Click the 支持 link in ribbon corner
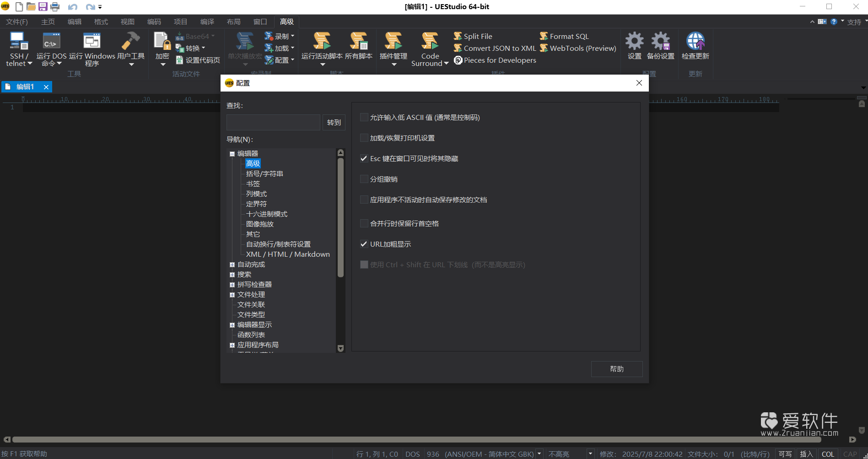The image size is (868, 459). pos(854,22)
